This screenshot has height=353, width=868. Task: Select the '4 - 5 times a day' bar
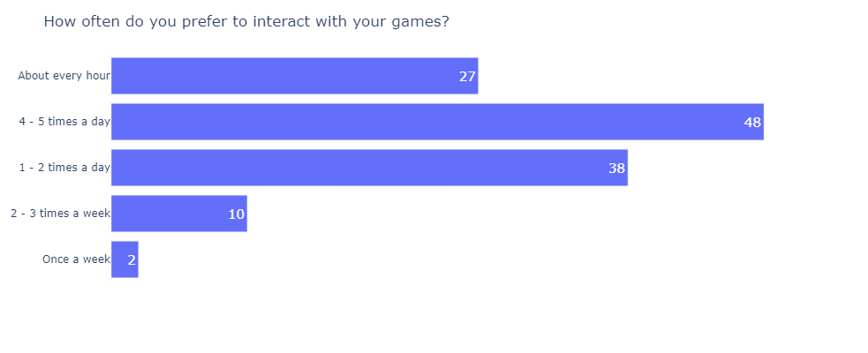point(437,122)
